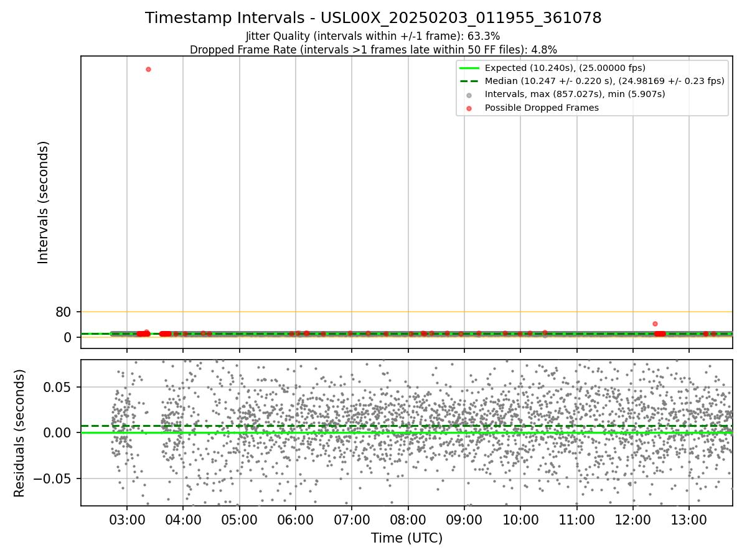Click the '06:00' time tick label

[x=296, y=519]
